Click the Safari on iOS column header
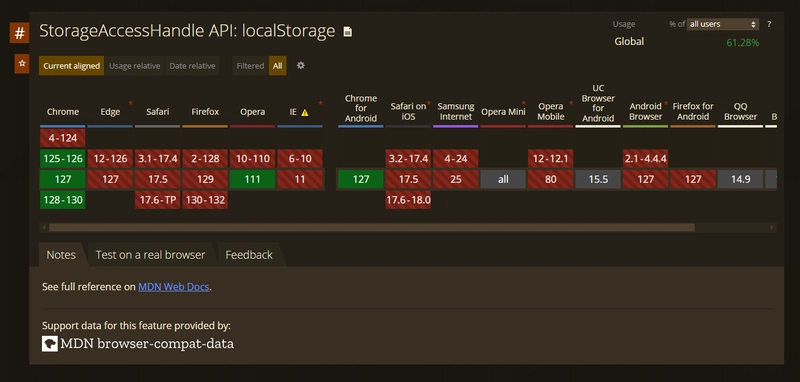The width and height of the screenshot is (800, 382). tap(408, 111)
